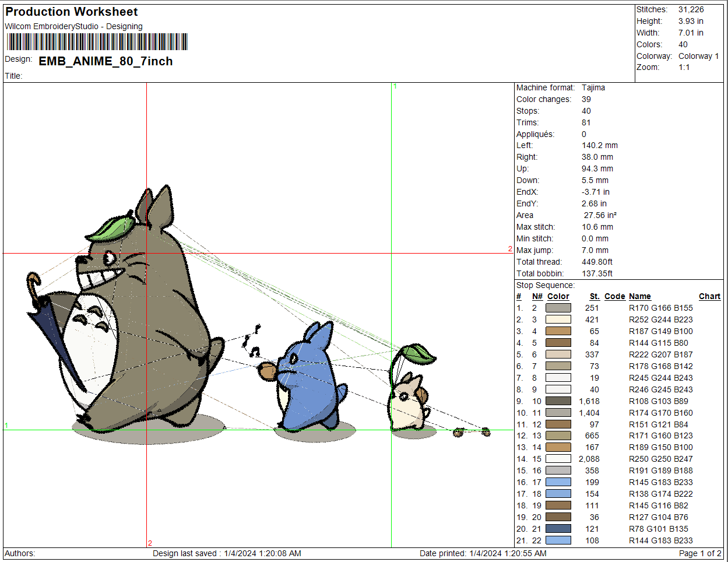The image size is (728, 562).
Task: Click the "Page 1 of 2" indicator
Action: [x=699, y=553]
